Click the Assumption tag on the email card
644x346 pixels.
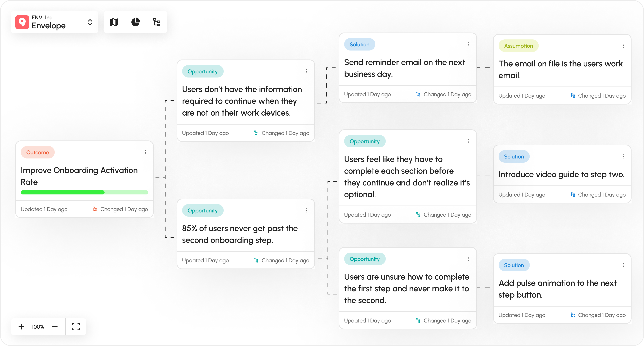[518, 46]
